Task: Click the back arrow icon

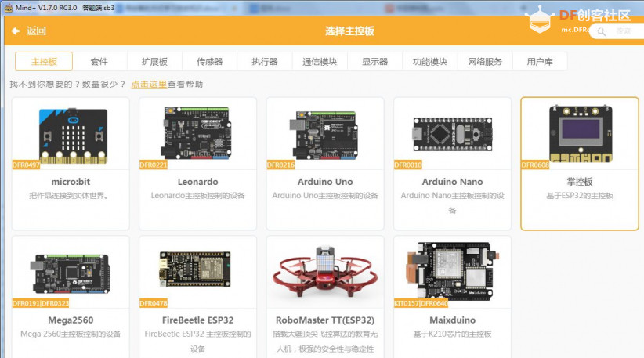Action: 16,31
